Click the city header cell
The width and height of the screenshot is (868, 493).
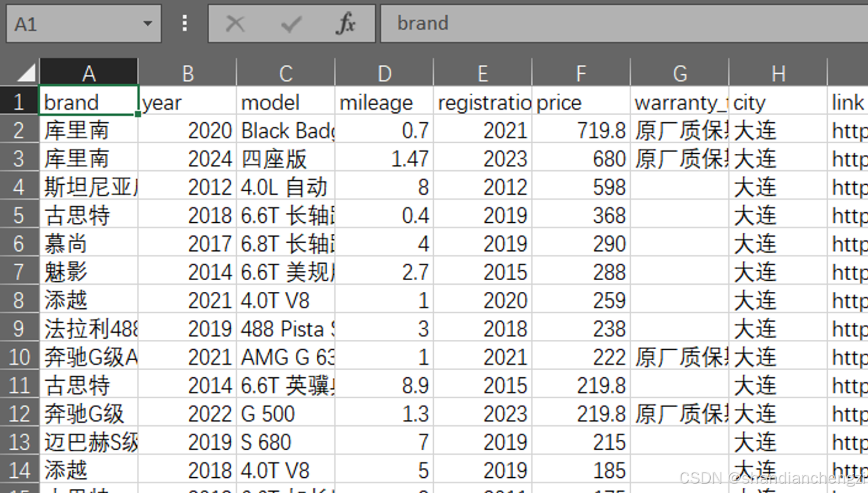click(778, 102)
